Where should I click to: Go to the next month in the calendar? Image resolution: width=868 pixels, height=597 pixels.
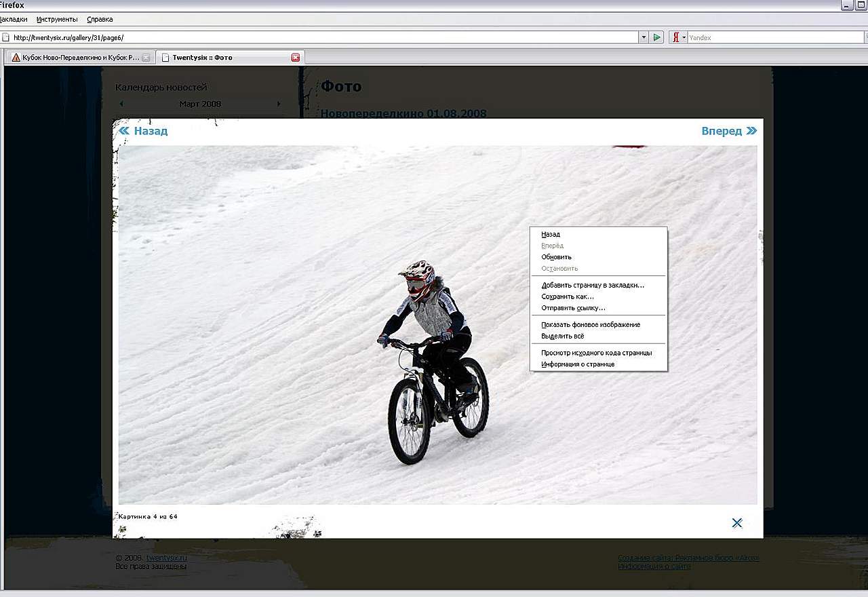click(279, 104)
